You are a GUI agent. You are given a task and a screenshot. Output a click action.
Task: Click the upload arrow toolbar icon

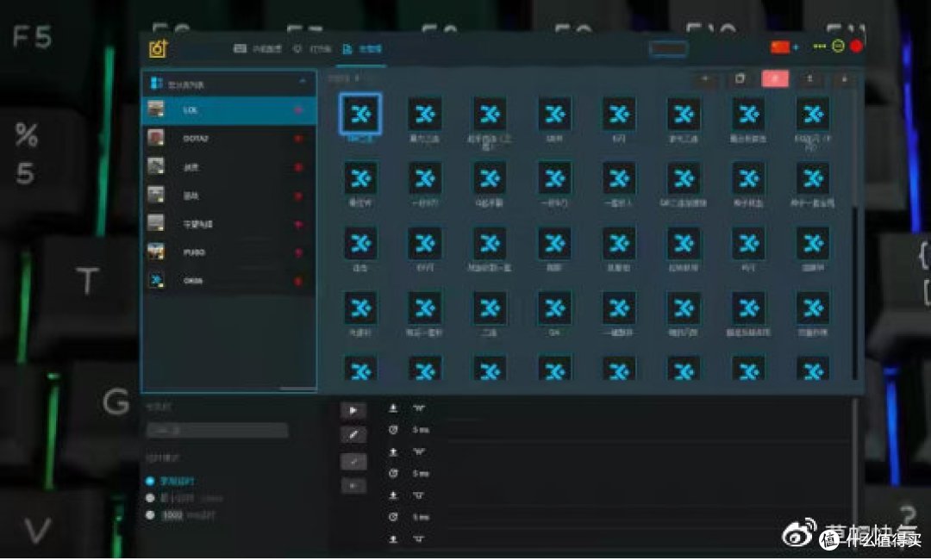pos(809,79)
